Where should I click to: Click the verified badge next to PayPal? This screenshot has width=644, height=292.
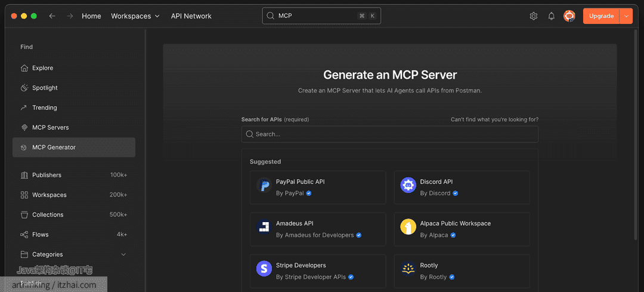coord(309,193)
